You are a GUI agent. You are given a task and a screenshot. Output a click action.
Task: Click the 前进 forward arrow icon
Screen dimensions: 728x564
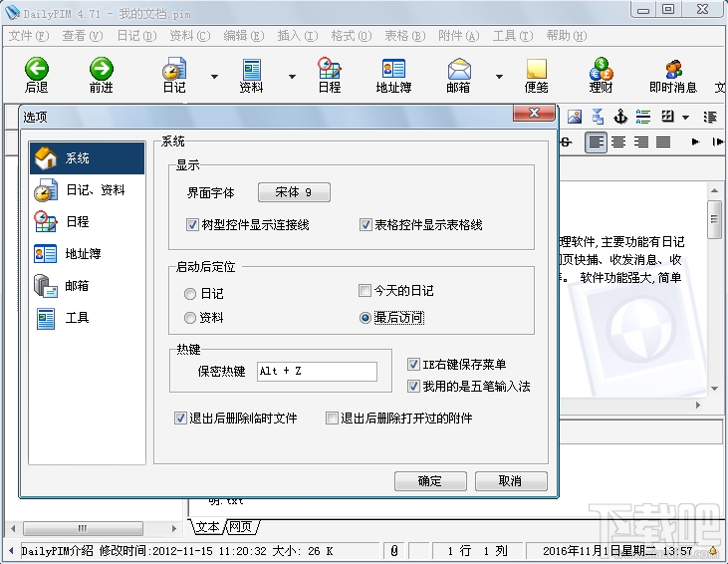tap(102, 69)
